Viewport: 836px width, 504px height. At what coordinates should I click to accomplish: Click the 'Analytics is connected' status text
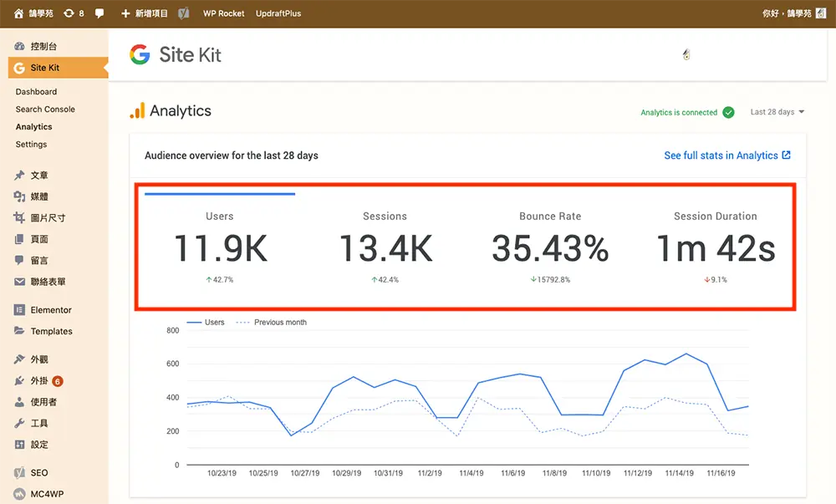(679, 112)
